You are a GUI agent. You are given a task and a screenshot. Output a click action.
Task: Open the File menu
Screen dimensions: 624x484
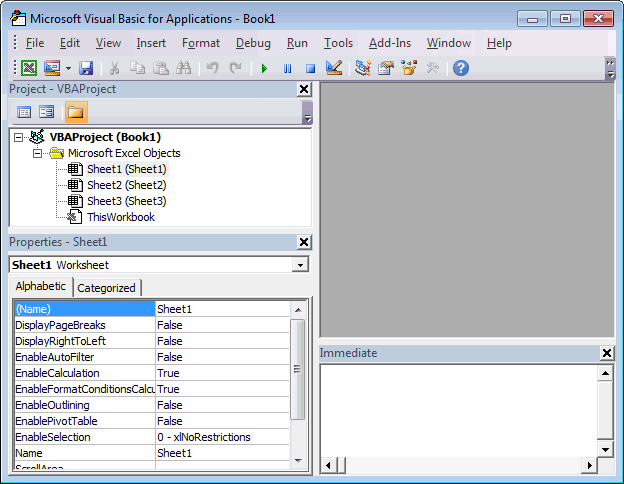(x=35, y=43)
